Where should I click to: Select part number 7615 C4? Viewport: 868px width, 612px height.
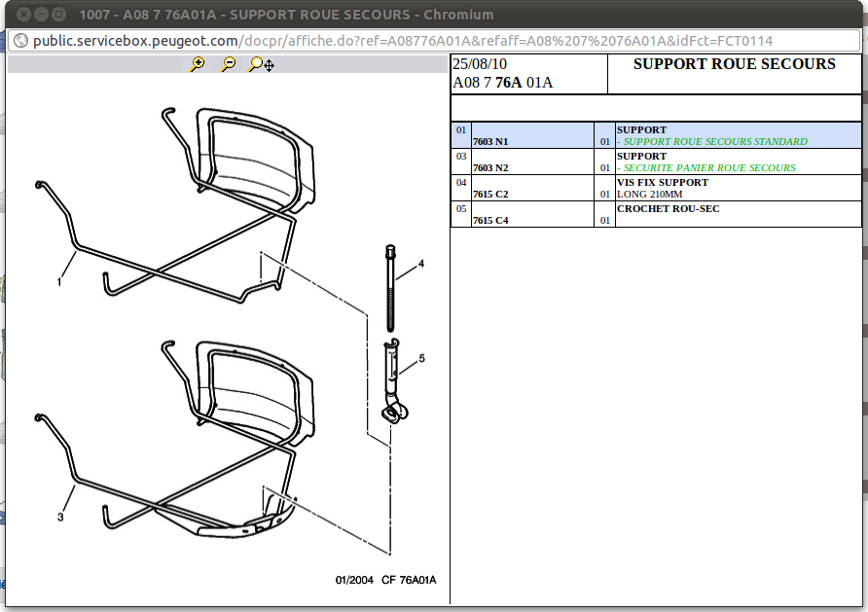(490, 220)
